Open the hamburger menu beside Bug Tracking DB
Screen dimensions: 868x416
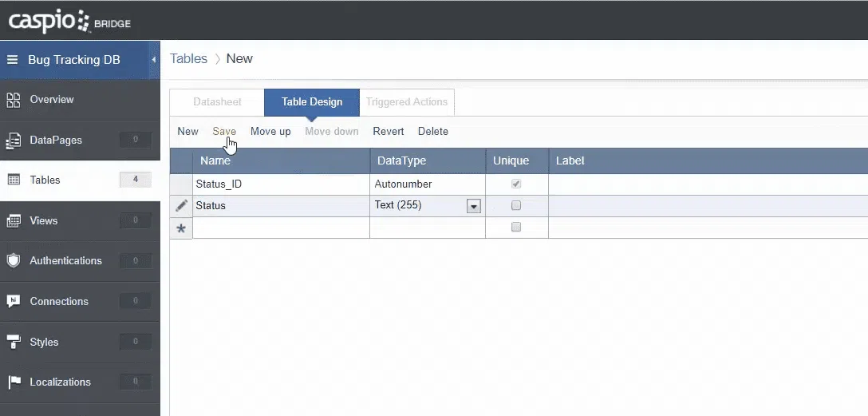point(12,60)
